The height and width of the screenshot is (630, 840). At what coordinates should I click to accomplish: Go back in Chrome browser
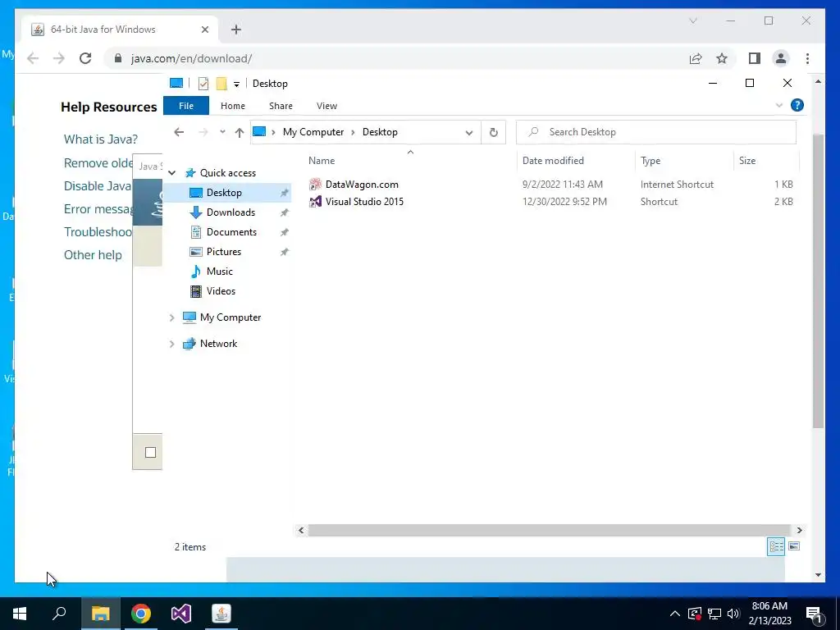pyautogui.click(x=33, y=58)
